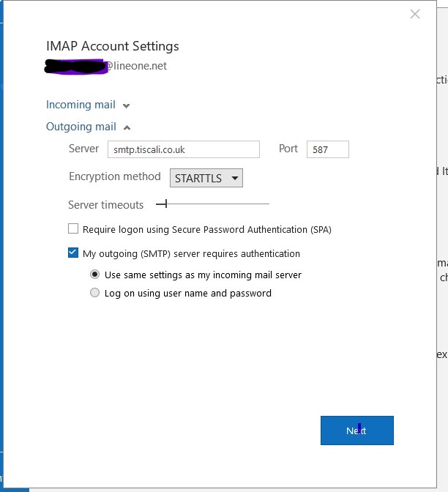Collapse the Outgoing mail chevron arrow

pos(127,127)
